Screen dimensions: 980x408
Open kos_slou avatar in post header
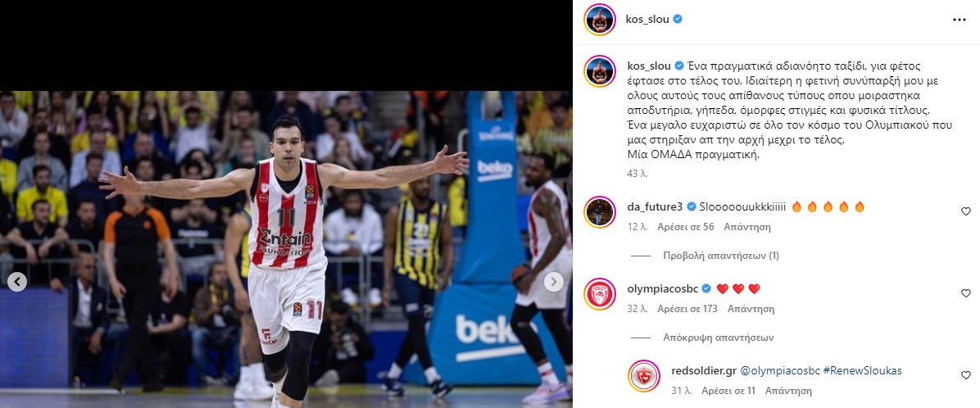coord(599,20)
